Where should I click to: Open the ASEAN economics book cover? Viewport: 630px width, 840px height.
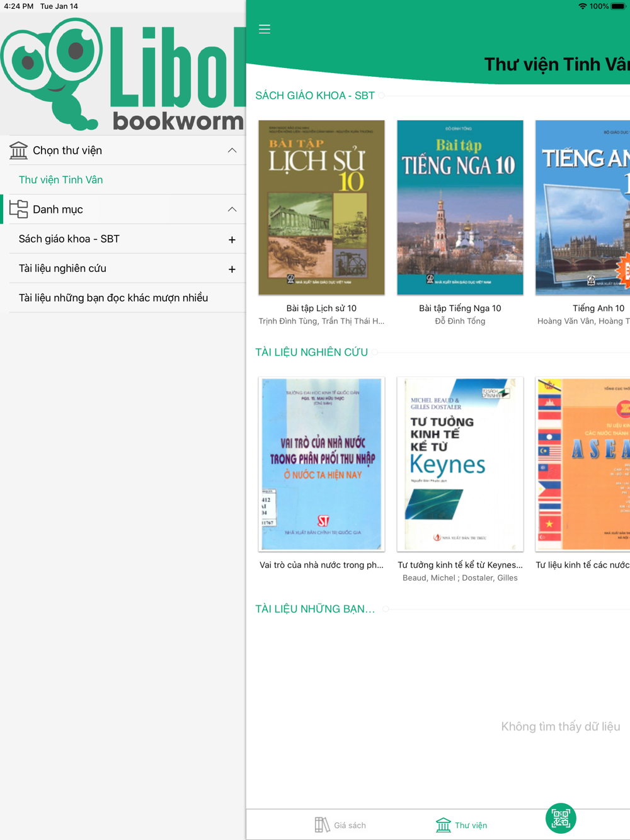pos(583,465)
